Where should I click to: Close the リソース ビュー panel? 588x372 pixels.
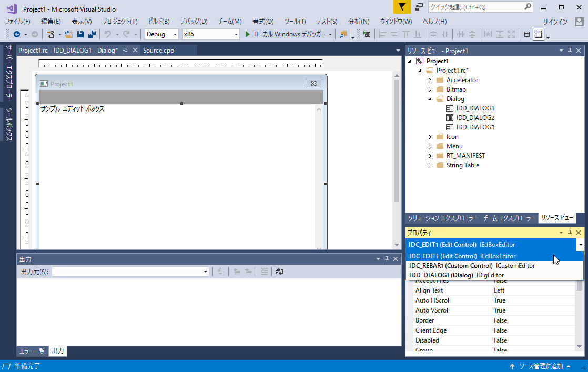pos(579,51)
